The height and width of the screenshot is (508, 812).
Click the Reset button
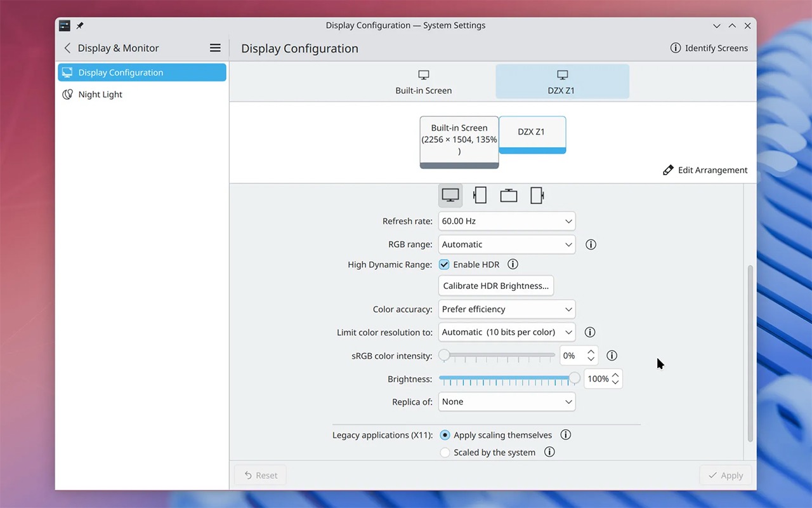261,475
